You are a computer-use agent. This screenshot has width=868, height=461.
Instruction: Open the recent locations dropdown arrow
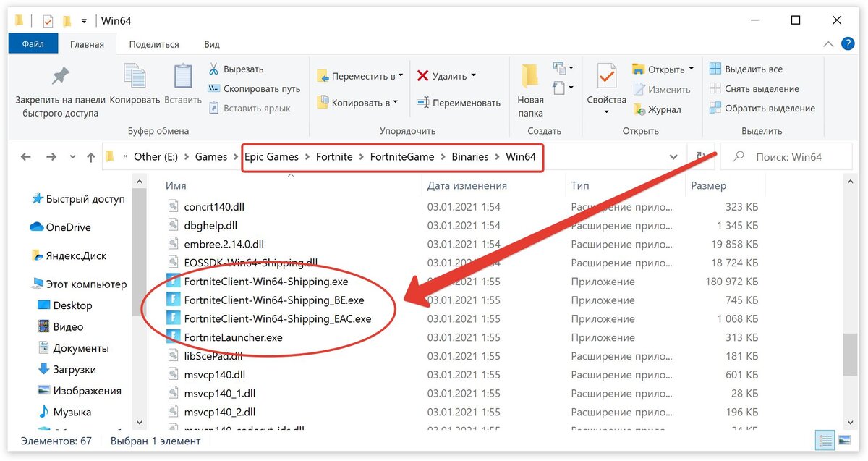pyautogui.click(x=72, y=157)
